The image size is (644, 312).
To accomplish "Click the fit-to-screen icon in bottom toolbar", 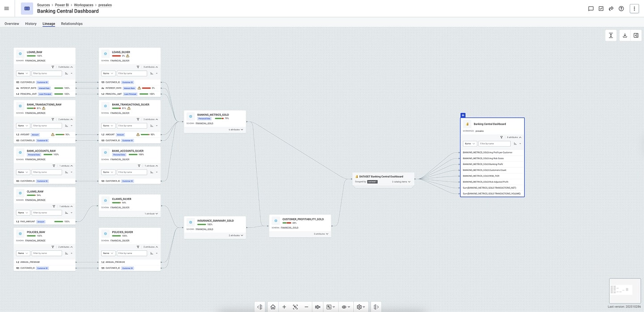I will coord(295,307).
